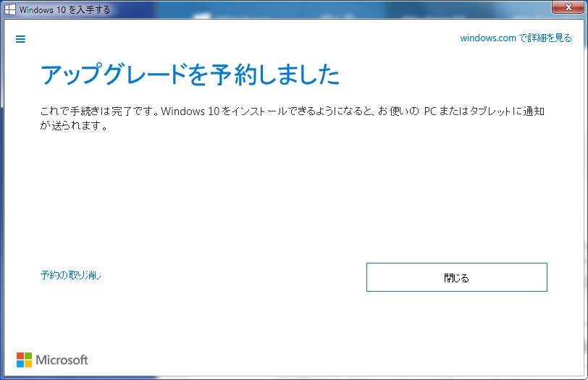The height and width of the screenshot is (380, 588).
Task: Click 'PC またはタブレット' in the message
Action: coord(465,111)
